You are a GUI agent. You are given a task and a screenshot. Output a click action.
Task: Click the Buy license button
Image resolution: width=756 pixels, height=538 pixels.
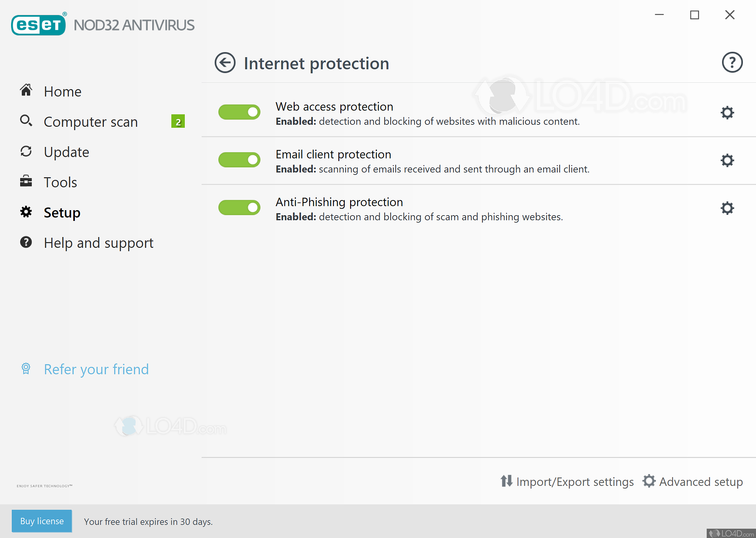pyautogui.click(x=42, y=521)
